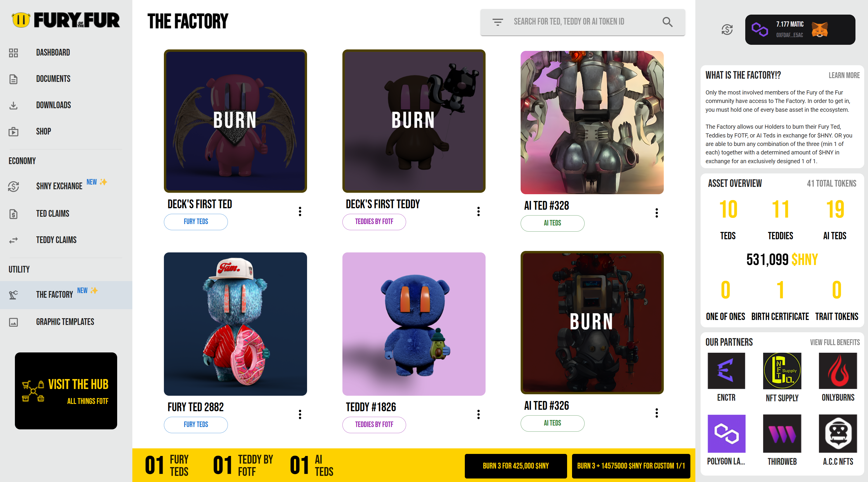Open the Thirdweb partner logo

[782, 433]
